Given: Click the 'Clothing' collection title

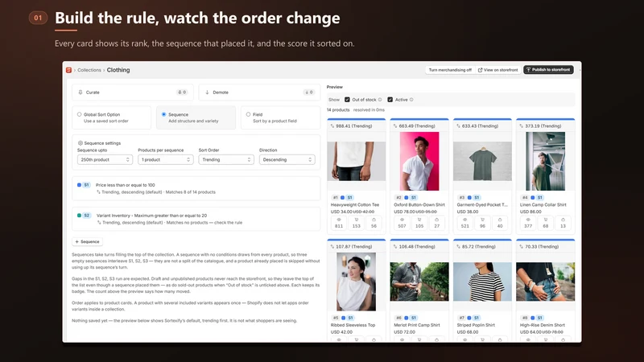Looking at the screenshot, I should coord(118,70).
